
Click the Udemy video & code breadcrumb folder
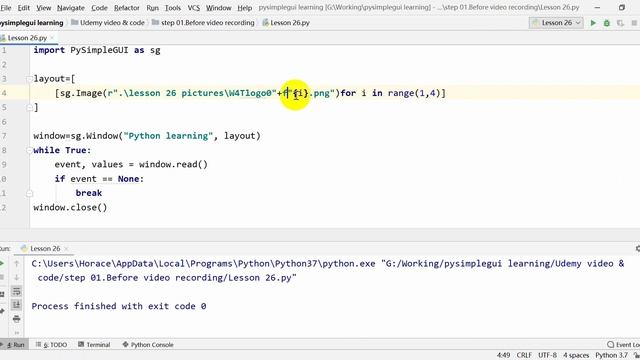[108, 23]
